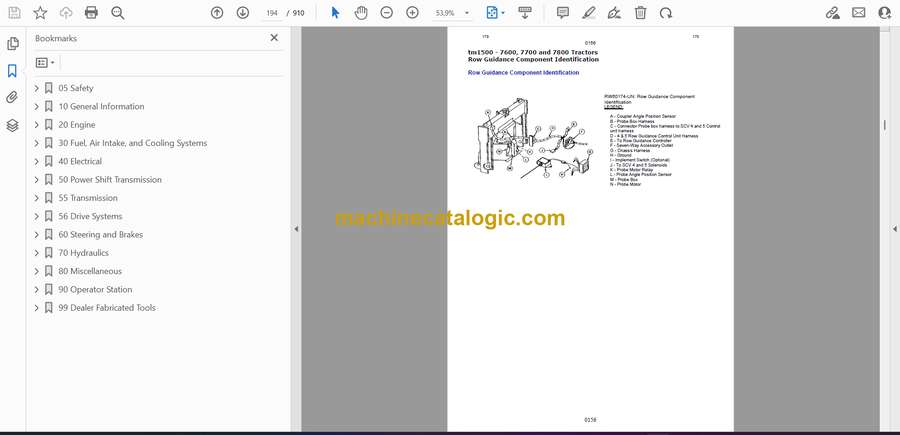Open the sign document tool
This screenshot has width=900, height=435.
coord(614,13)
